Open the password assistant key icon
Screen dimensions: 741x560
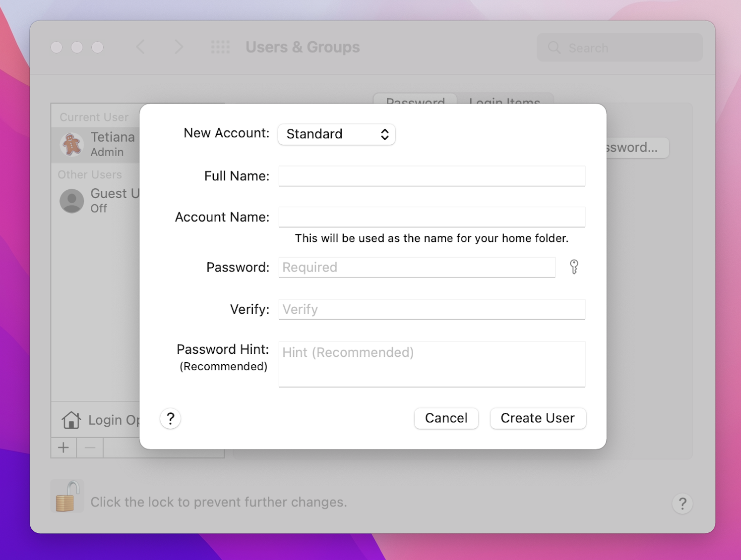click(x=574, y=267)
